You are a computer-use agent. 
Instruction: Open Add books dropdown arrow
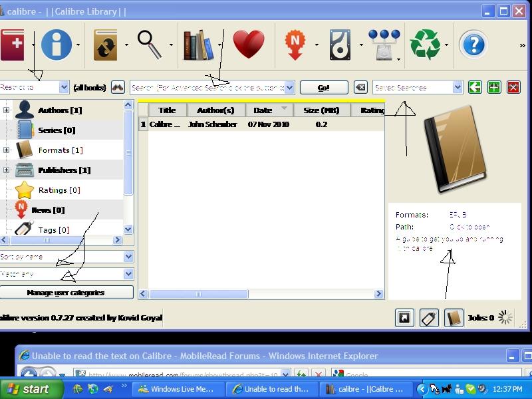[33, 45]
